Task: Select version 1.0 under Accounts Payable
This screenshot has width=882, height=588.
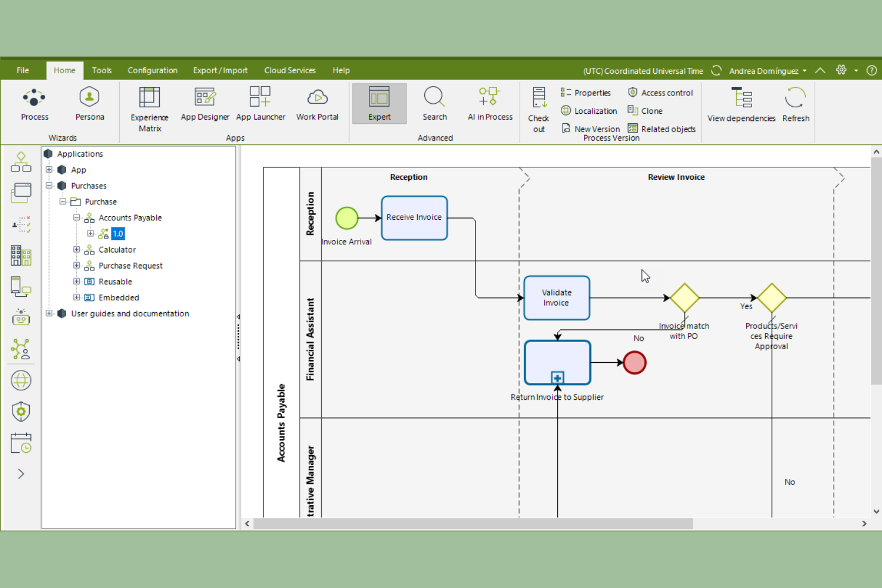Action: pyautogui.click(x=117, y=233)
